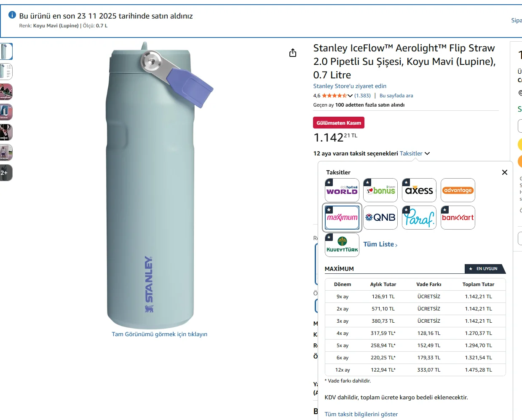Expand the star rating breakdown arrow
522x420 pixels.
tap(350, 96)
